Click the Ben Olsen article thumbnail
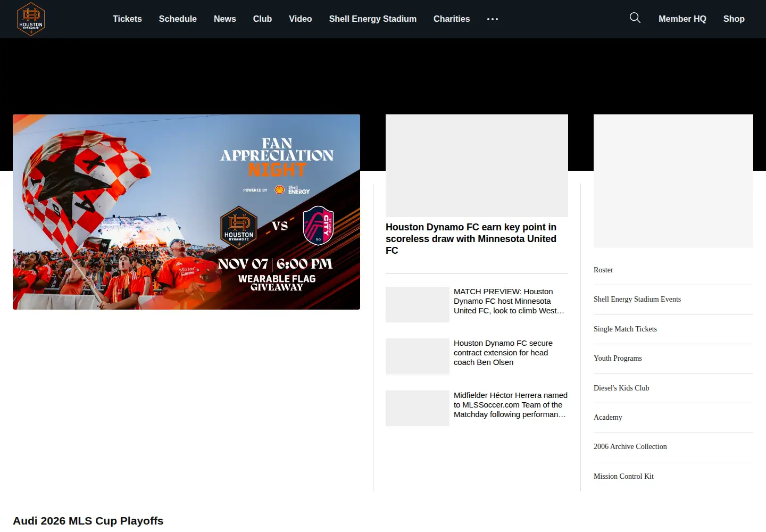This screenshot has height=532, width=766. tap(418, 356)
